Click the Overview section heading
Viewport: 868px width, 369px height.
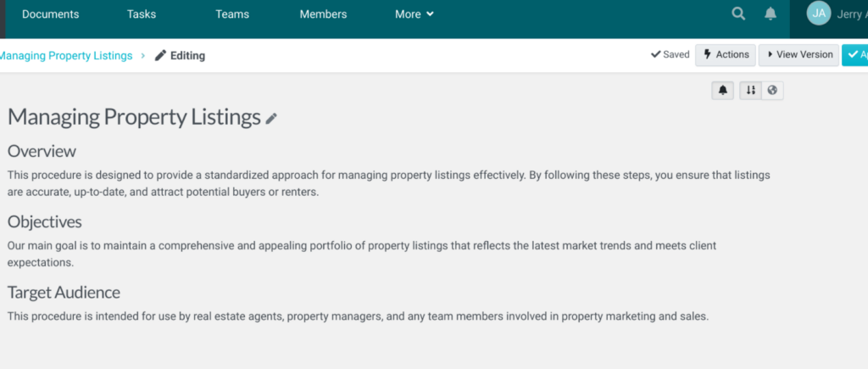pos(42,151)
